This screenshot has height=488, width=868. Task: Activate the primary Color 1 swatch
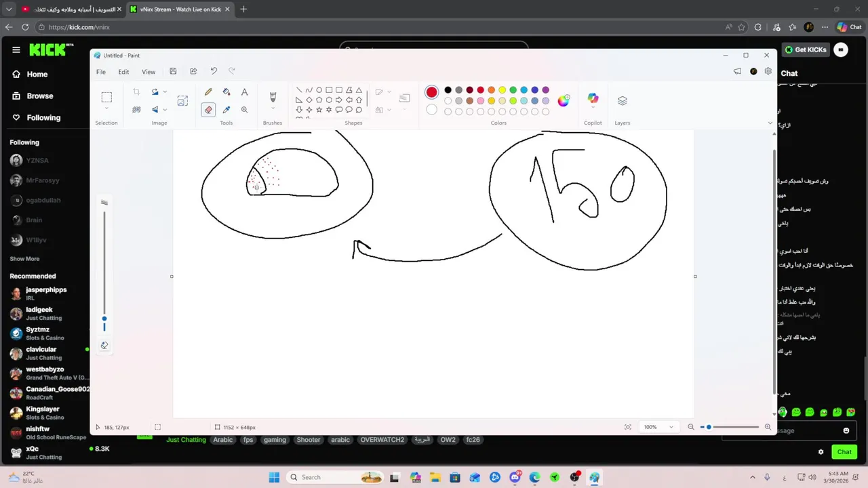[x=431, y=92]
